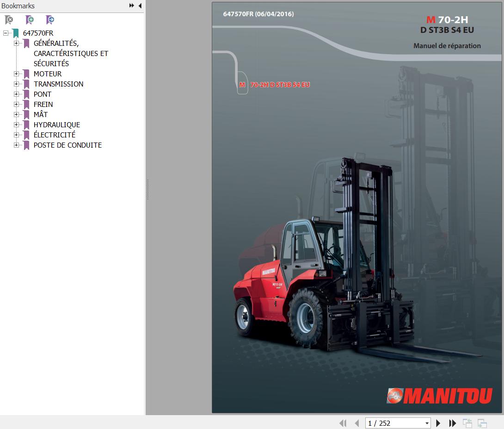Click the purple bookmark icon beside HYDRAULIQUE
The width and height of the screenshot is (504, 429).
26,125
